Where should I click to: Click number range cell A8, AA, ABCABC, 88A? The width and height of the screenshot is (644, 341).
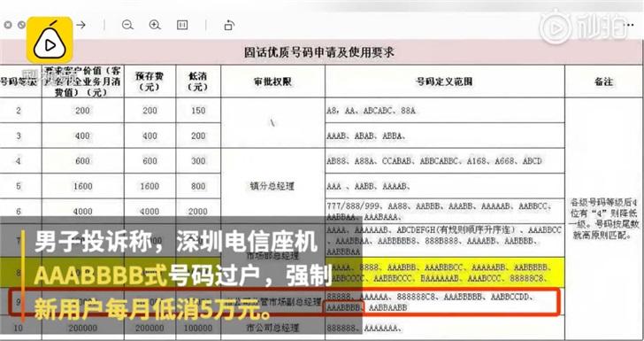(445, 110)
